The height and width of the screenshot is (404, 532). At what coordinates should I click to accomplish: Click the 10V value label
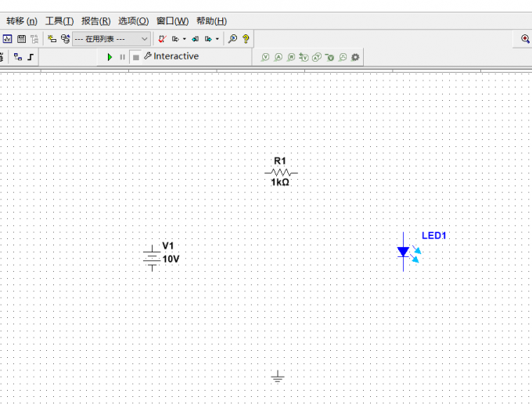coord(171,259)
